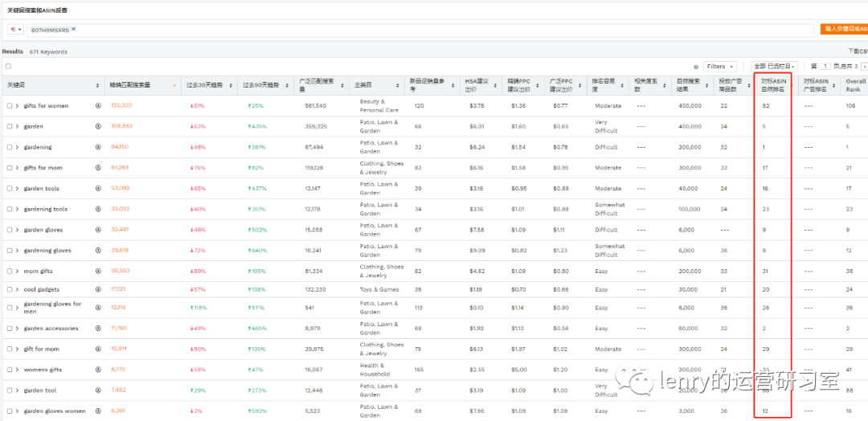The width and height of the screenshot is (868, 421).
Task: Expand the 'garden' keyword row chevron
Action: pos(17,127)
